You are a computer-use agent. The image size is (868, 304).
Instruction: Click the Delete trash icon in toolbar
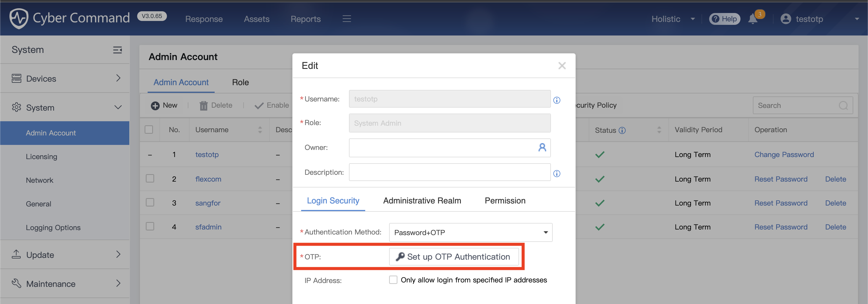point(203,105)
